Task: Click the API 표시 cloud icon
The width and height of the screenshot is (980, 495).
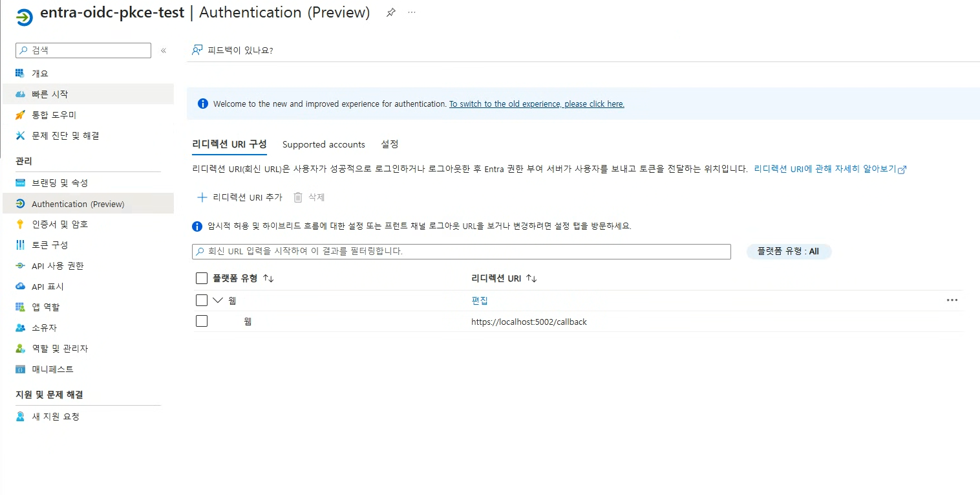Action: (20, 287)
